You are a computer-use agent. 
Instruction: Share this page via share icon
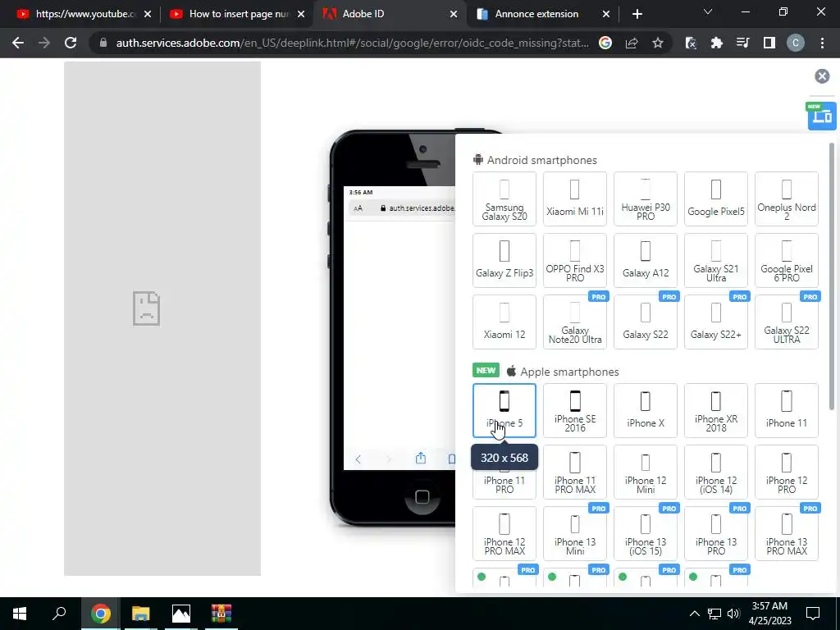click(632, 43)
